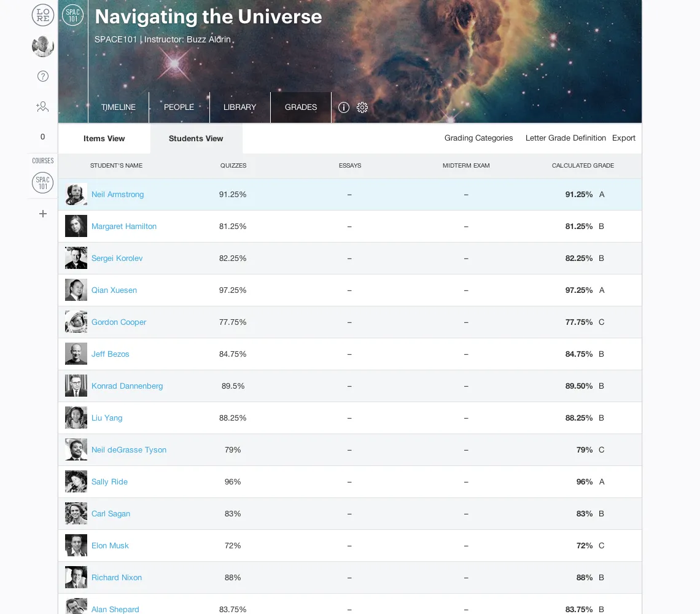Open Sergei Korolev's student page

[x=117, y=258]
